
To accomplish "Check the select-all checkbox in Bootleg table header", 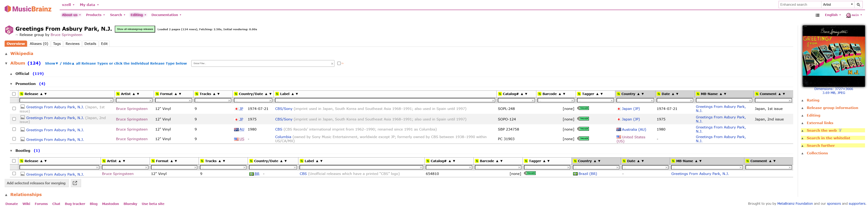I will 14,161.
